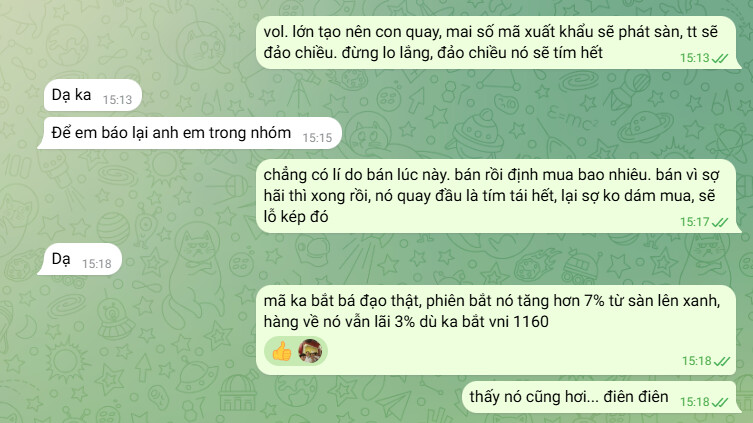Click the thumbs-up reaction emoji
Viewport: 753px width, 423px height.
pyautogui.click(x=282, y=351)
